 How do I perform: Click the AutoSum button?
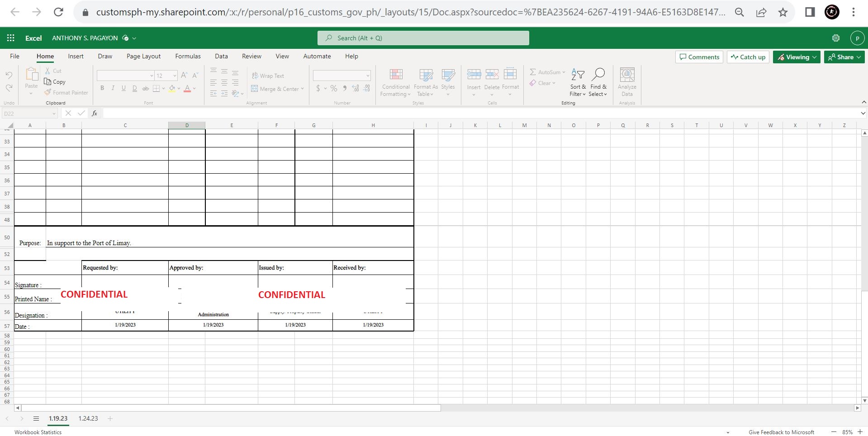click(x=547, y=72)
